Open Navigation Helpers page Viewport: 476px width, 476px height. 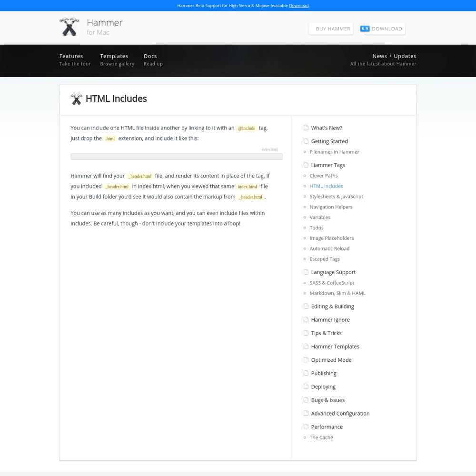tap(331, 207)
